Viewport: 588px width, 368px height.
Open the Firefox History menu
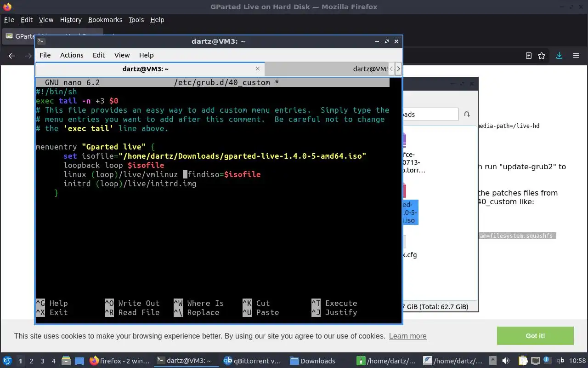click(71, 20)
